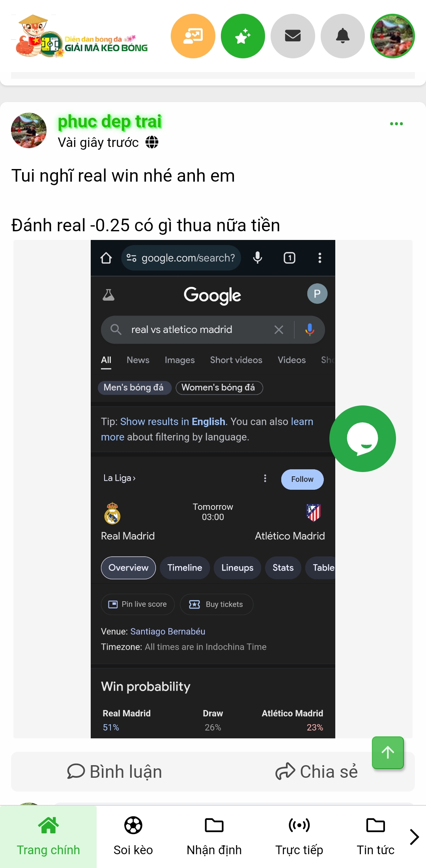The height and width of the screenshot is (868, 426).
Task: Open messages envelope icon
Action: [293, 36]
